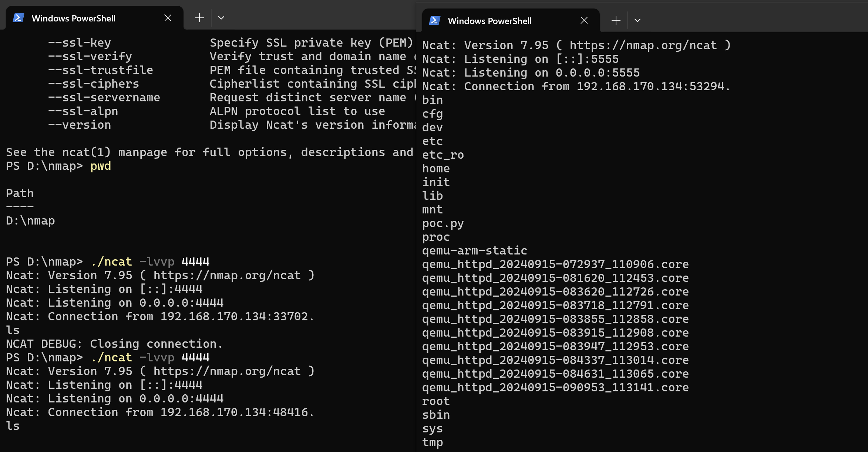
Task: Click the 'cfg' directory entry
Action: [433, 114]
